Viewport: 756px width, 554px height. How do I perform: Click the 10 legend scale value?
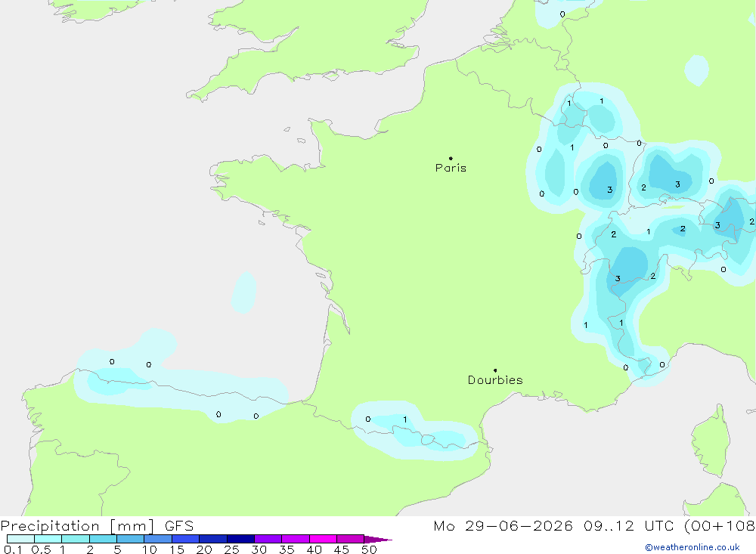[x=150, y=549]
